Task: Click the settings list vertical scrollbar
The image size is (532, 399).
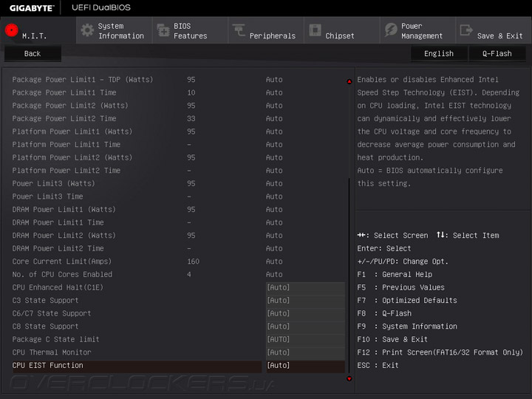Action: [x=349, y=273]
